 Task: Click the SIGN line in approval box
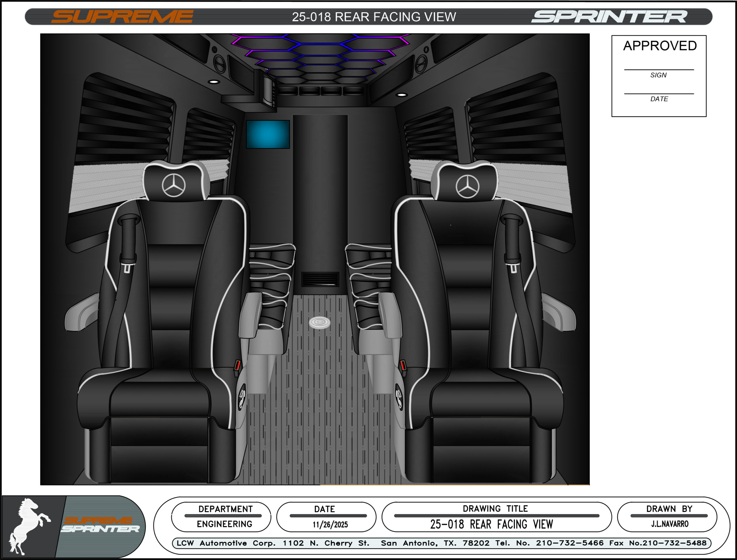point(659,69)
